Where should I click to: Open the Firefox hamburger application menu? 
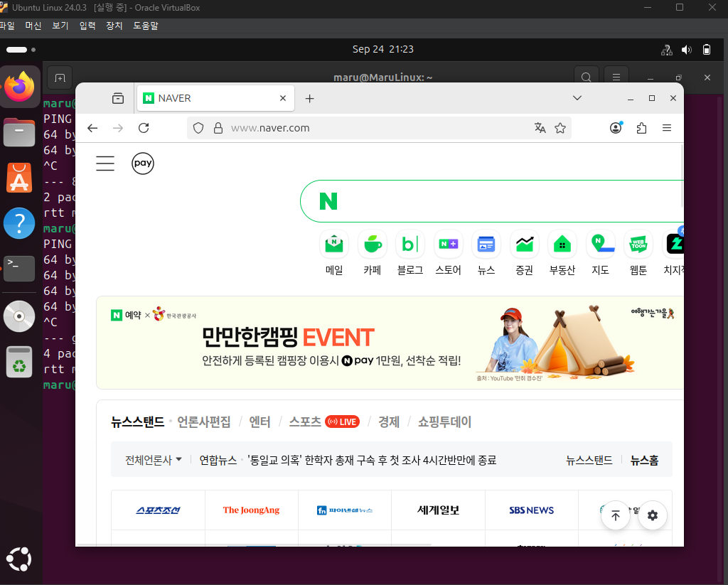[x=667, y=128]
